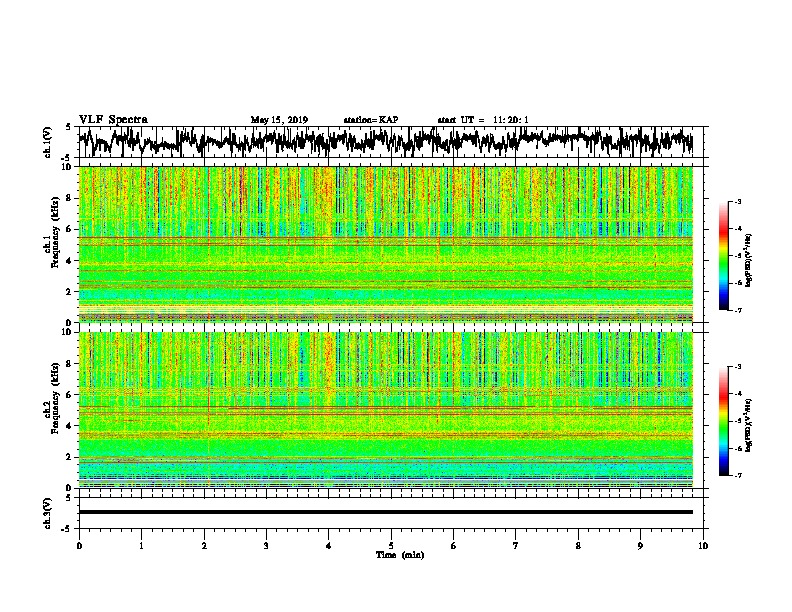Click the "-5" tick on ch.3(V) axis
The image size is (792, 612).
(67, 529)
